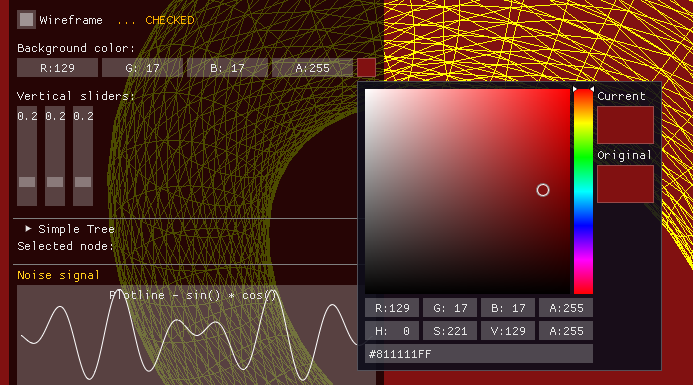The width and height of the screenshot is (693, 385).
Task: Click the third vertical slider
Action: point(83,156)
